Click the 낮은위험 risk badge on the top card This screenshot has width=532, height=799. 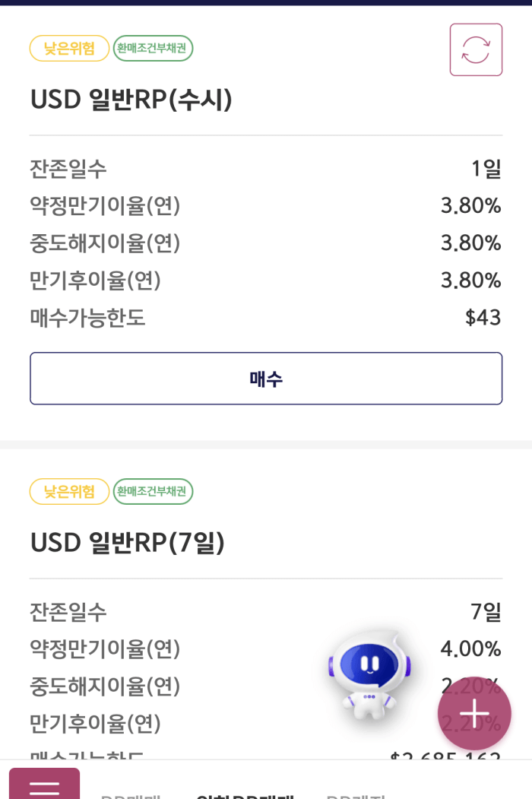pyautogui.click(x=68, y=48)
